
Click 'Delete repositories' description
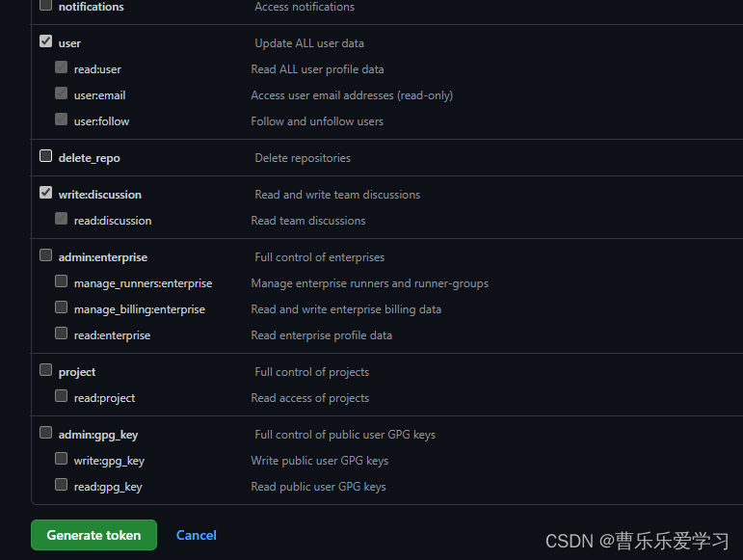coord(303,158)
